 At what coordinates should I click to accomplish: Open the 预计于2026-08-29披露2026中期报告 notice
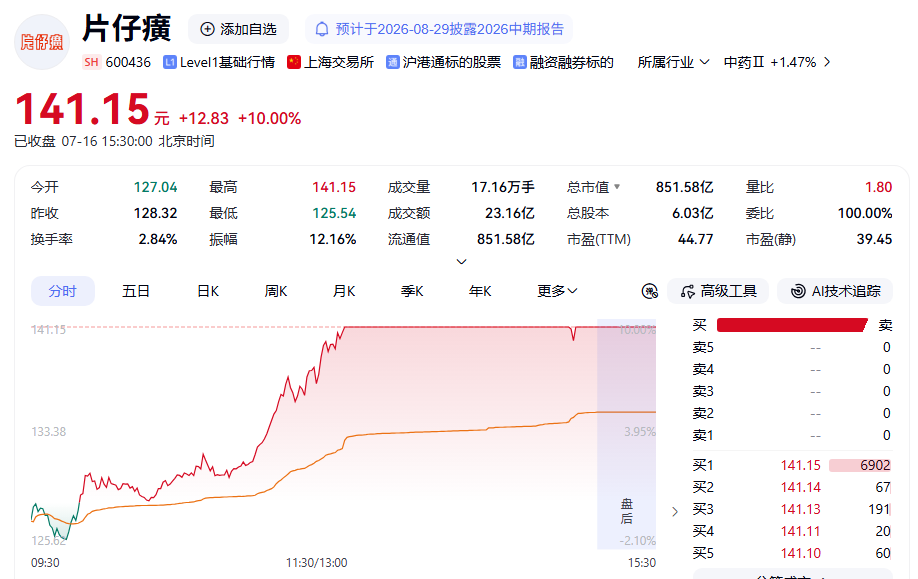[x=439, y=29]
